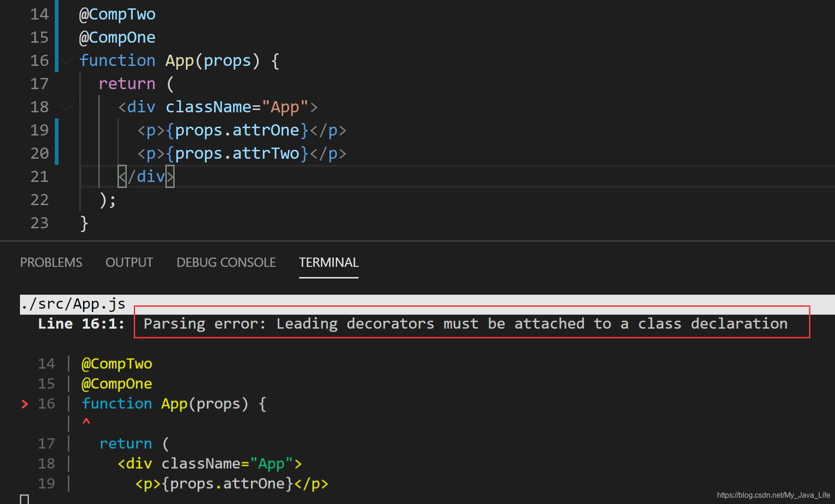
Task: Click props.attrTwo in editor line 20
Action: (237, 154)
